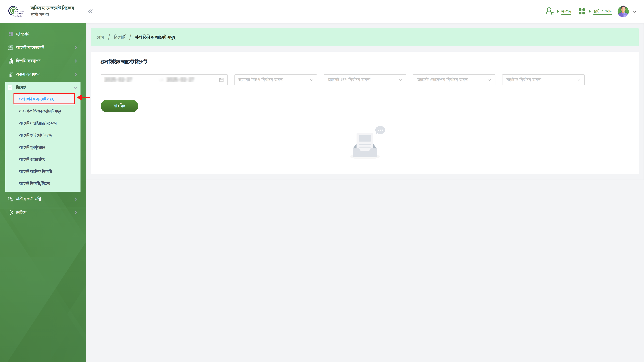Viewport: 644px width, 362px height.
Task: Click the মাস্টার ডেটা এন্ট্রি sidebar icon
Action: [x=11, y=199]
